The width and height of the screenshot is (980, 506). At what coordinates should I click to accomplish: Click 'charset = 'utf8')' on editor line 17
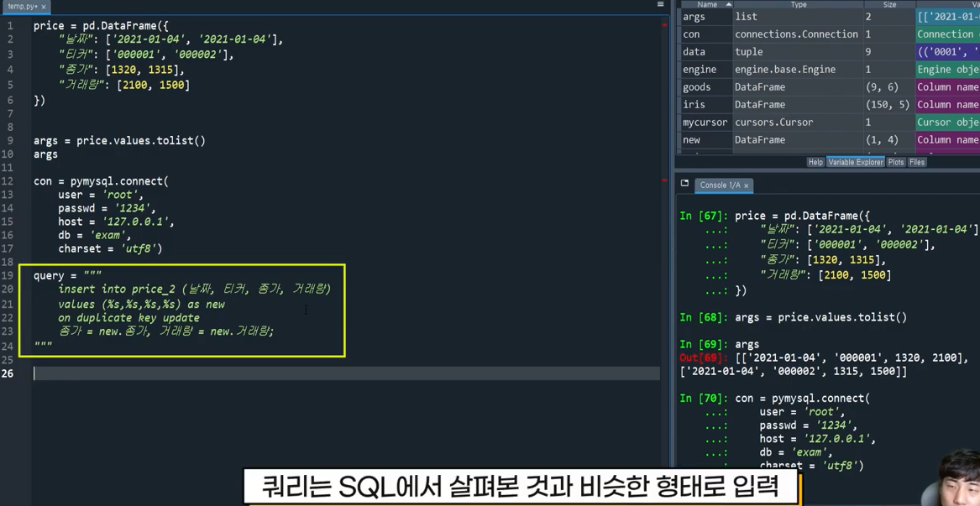click(110, 248)
